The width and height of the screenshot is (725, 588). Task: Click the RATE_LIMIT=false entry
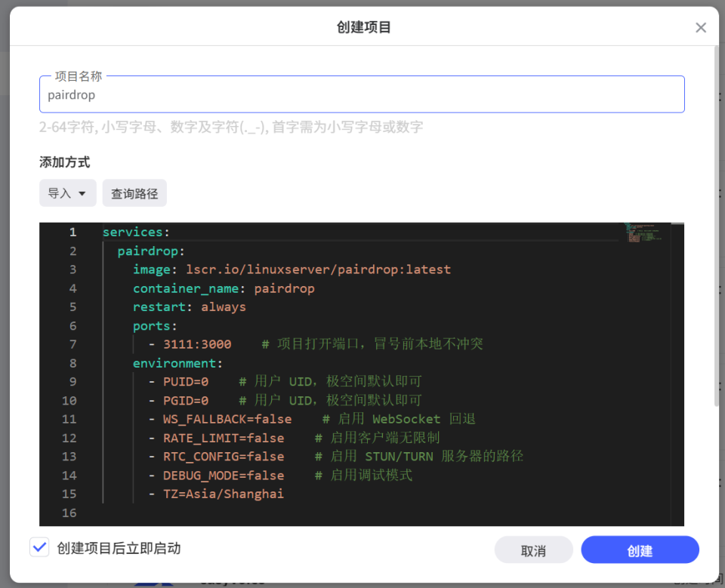(x=224, y=439)
